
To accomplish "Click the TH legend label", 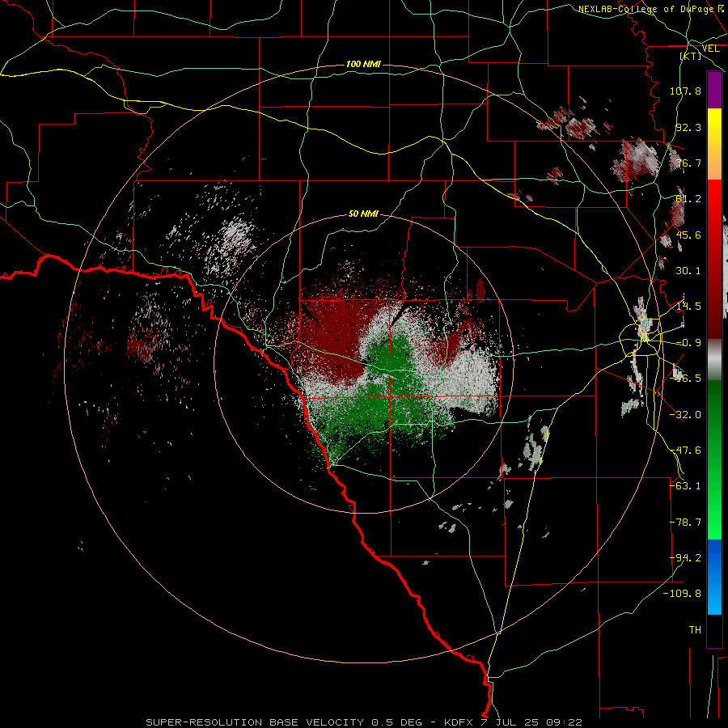I will (695, 630).
